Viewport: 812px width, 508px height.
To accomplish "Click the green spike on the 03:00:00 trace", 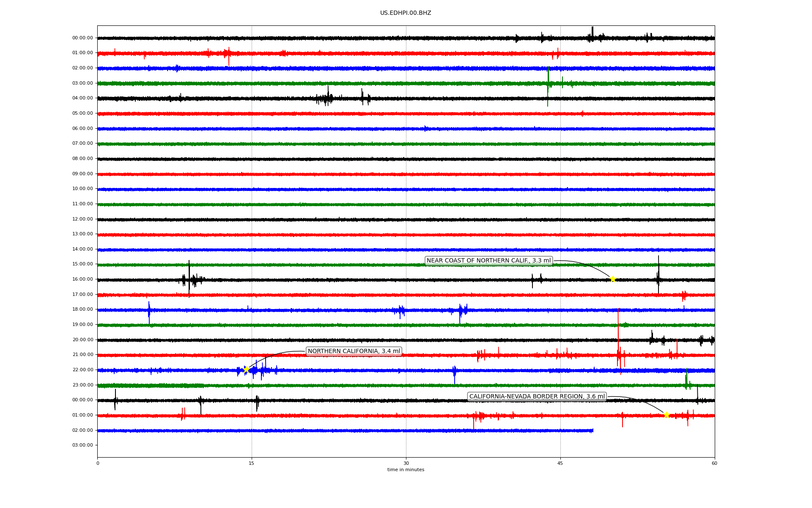I will click(548, 86).
